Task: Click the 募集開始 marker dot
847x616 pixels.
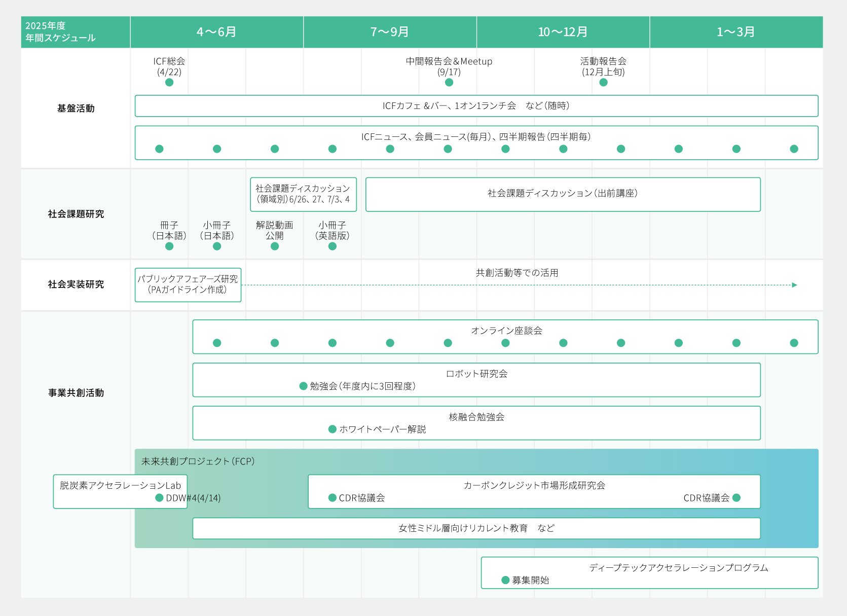Action: pos(505,580)
